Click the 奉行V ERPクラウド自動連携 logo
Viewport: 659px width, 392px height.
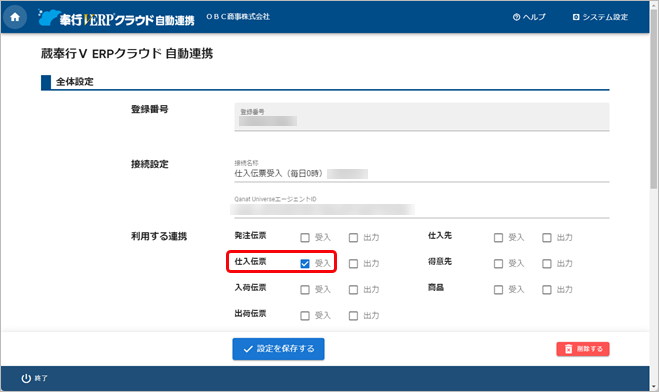point(116,18)
